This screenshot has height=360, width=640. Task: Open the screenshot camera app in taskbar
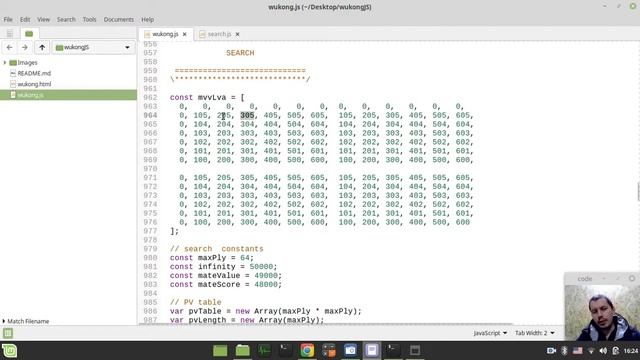pyautogui.click(x=350, y=351)
